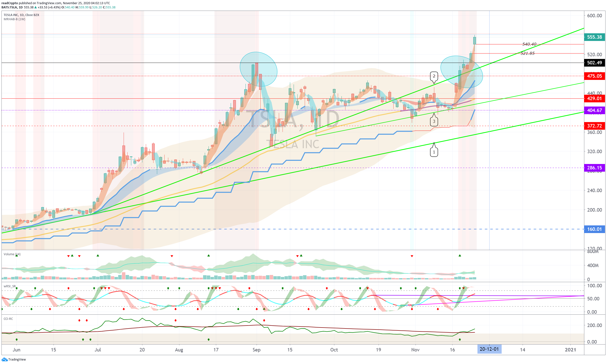Select the BATS:TSLA, 1D symbol header
The width and height of the screenshot is (607, 364).
click(x=12, y=7)
